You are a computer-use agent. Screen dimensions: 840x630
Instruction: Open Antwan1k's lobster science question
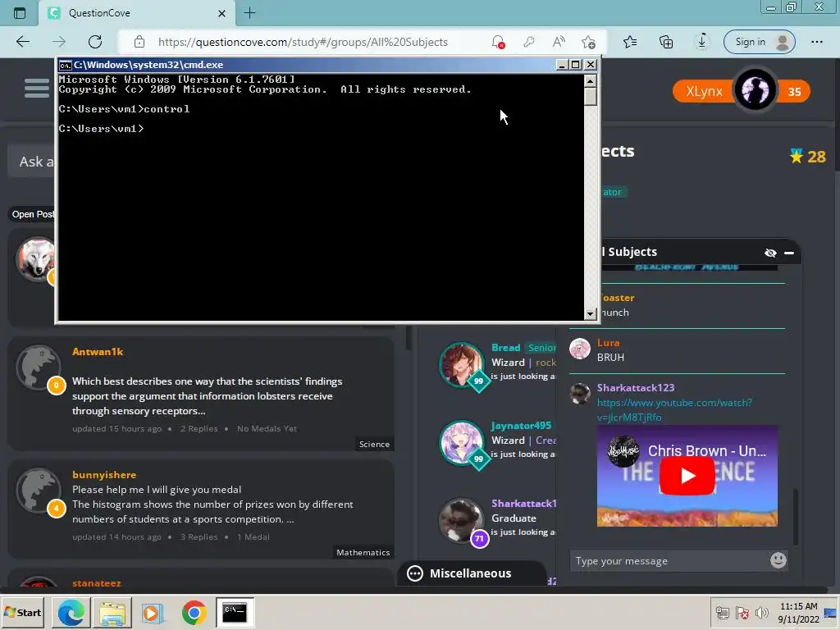click(x=208, y=396)
